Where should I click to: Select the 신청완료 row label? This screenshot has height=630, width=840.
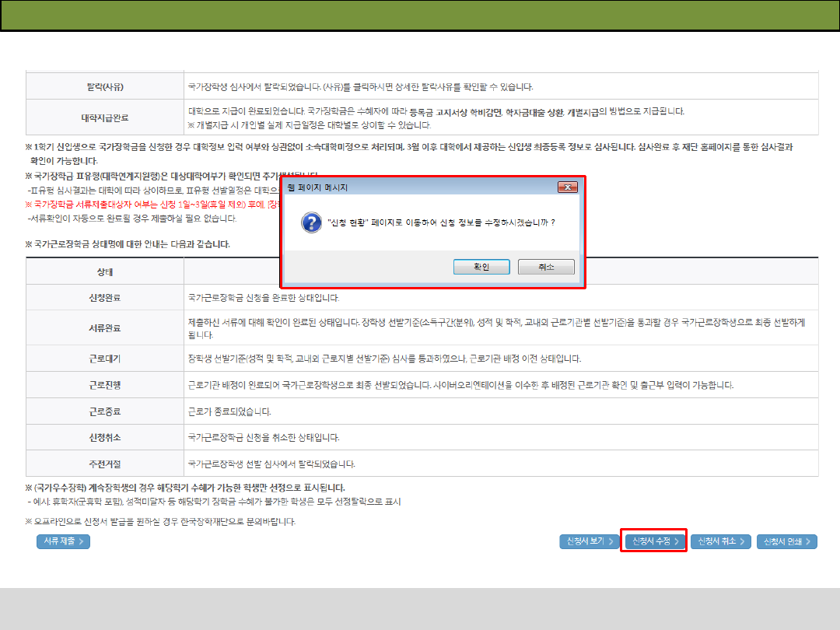point(105,298)
